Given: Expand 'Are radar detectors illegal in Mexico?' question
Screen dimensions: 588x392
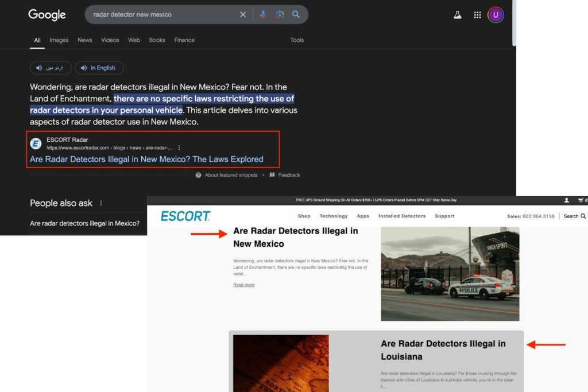Looking at the screenshot, I should click(x=85, y=223).
